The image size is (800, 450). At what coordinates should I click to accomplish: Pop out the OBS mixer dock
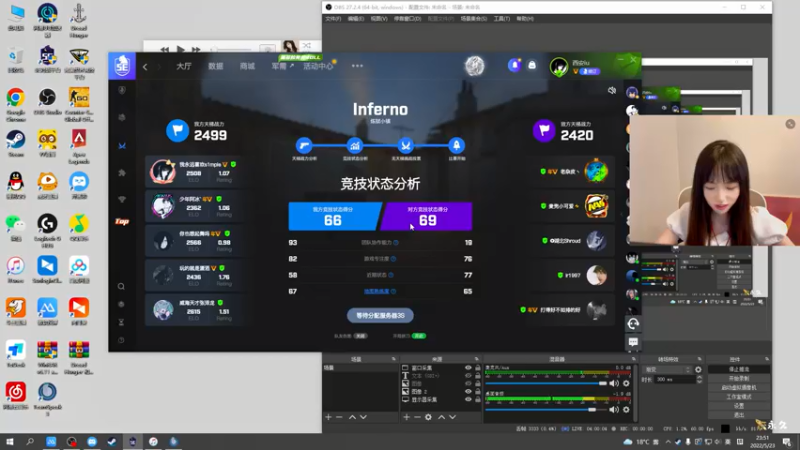(x=634, y=359)
